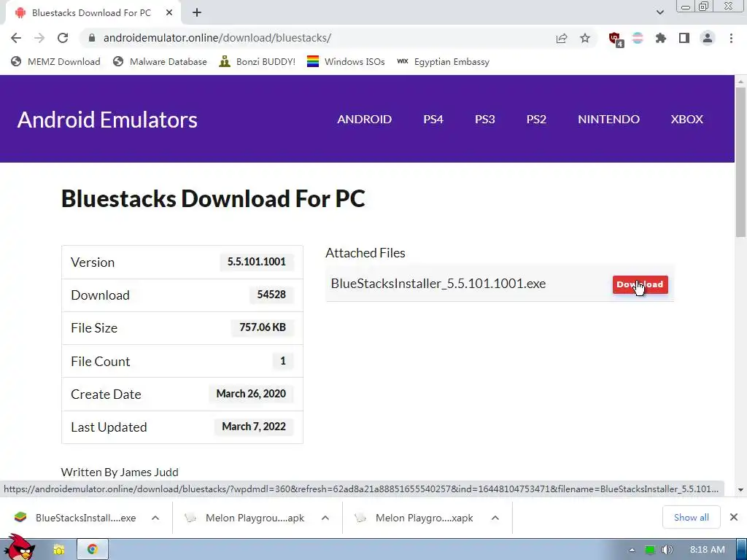Click the address bar URL field

(324, 38)
